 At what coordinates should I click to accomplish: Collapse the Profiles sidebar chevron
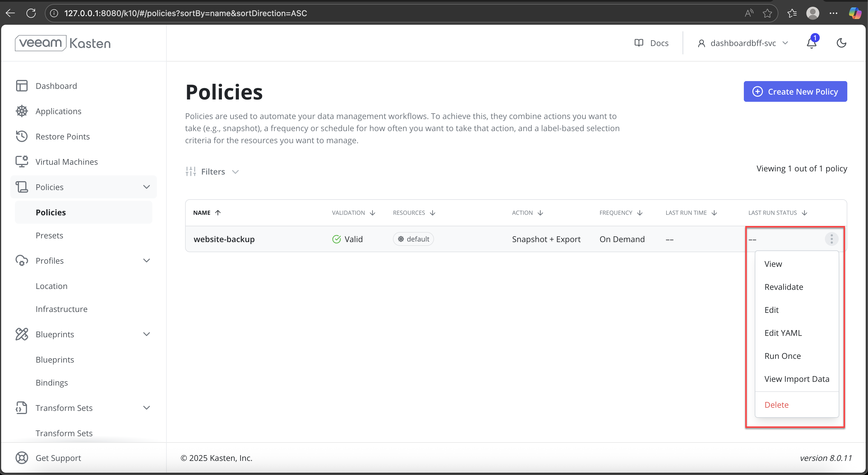point(146,261)
